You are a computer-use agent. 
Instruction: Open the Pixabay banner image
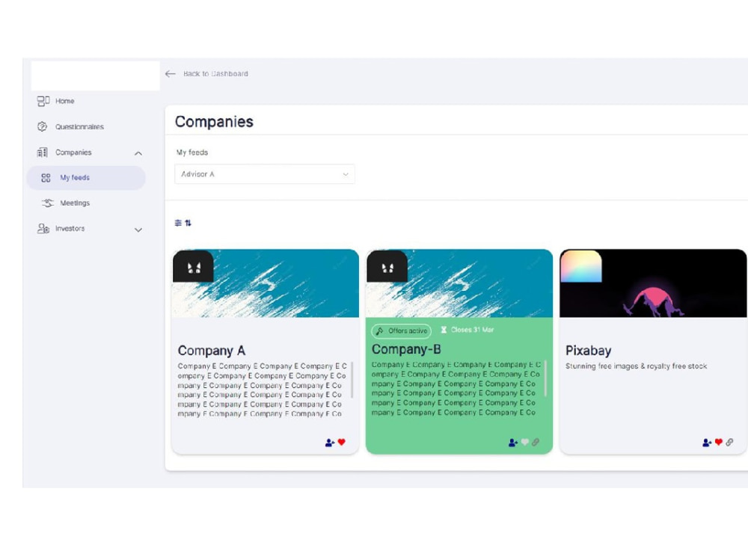point(653,283)
